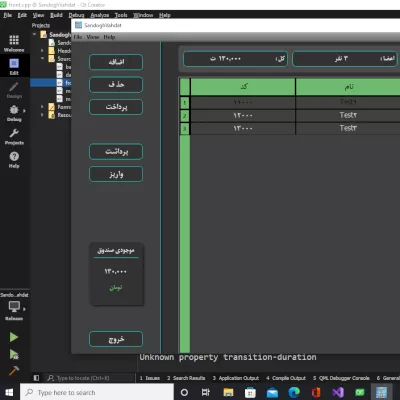This screenshot has width=400, height=400.
Task: Open Qt Creator File menu
Action: [x=8, y=15]
